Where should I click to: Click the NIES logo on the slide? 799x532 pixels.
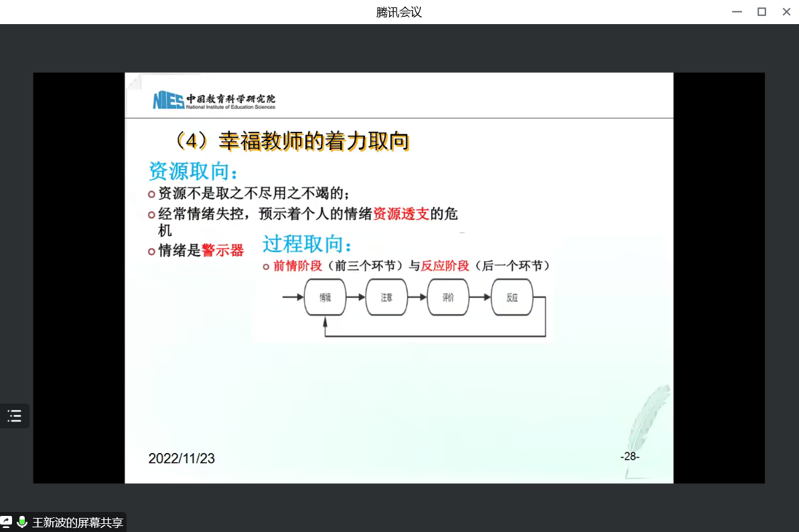tap(168, 100)
